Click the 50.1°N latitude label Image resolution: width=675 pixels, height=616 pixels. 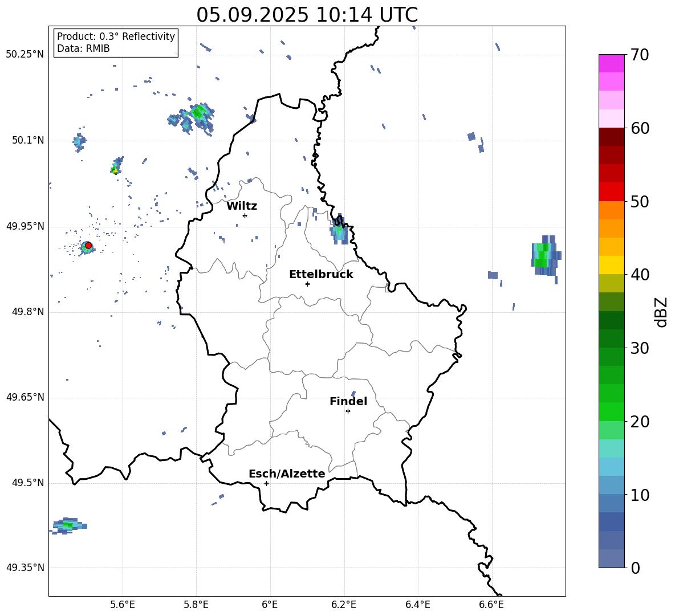coord(28,141)
